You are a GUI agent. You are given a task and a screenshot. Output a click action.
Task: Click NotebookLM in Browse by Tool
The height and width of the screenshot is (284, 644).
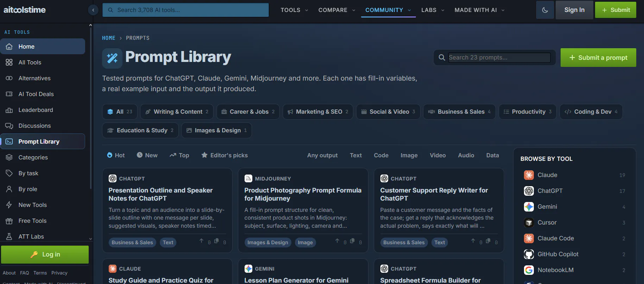[x=575, y=270]
